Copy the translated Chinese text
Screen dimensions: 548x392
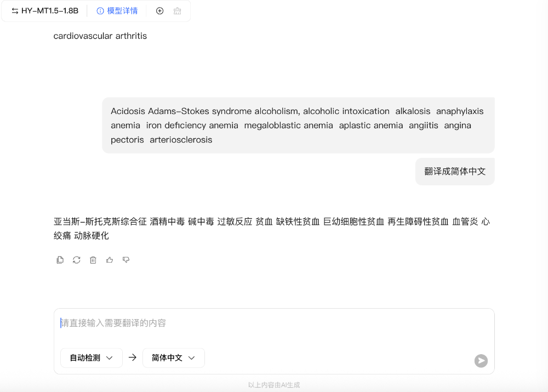[60, 259]
